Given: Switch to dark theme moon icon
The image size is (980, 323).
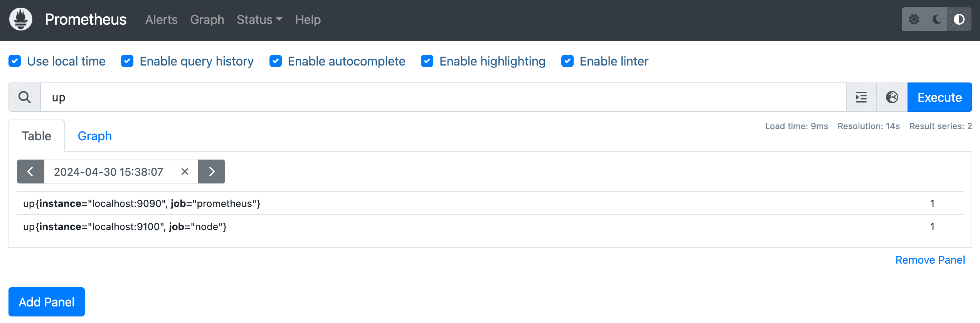Looking at the screenshot, I should 936,19.
